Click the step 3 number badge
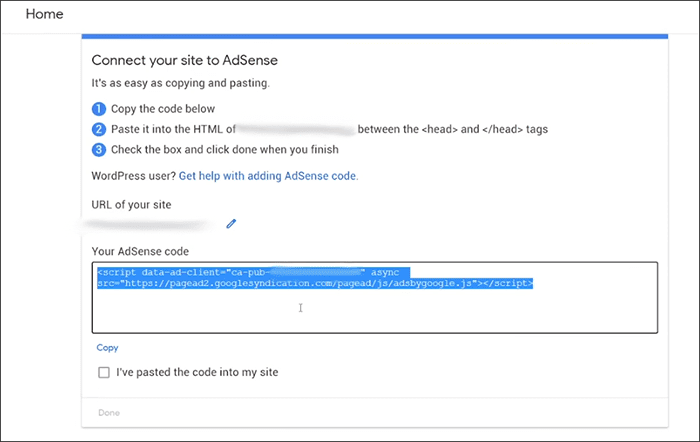700x442 pixels. coord(98,150)
